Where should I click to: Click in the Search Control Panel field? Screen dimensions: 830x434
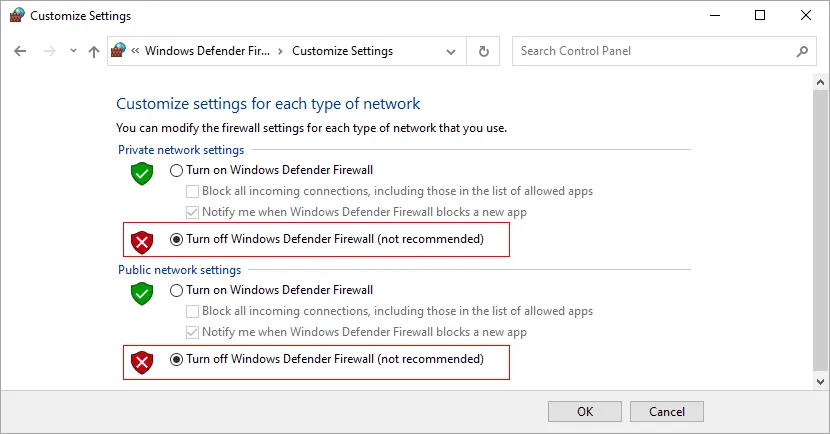[x=654, y=51]
